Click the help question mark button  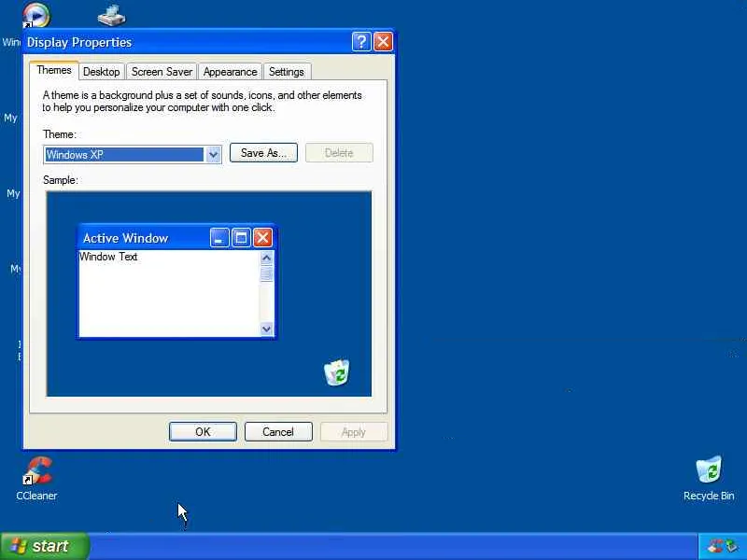pyautogui.click(x=361, y=42)
